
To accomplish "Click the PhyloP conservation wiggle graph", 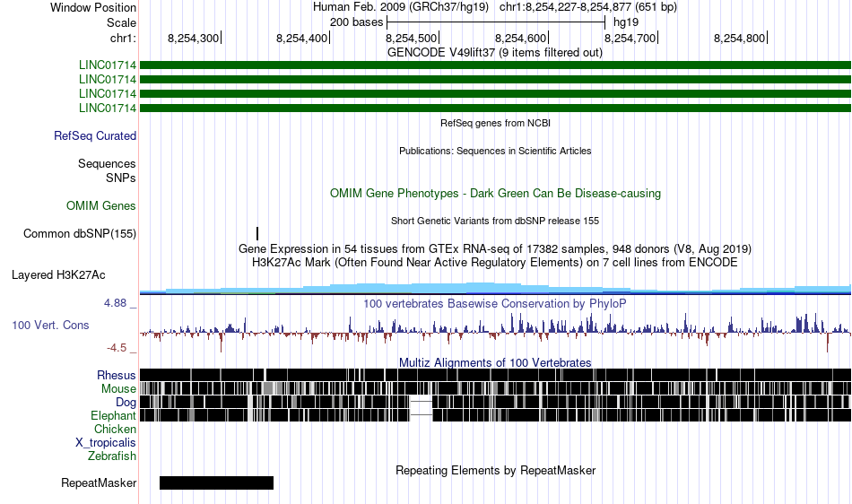I will [496, 332].
